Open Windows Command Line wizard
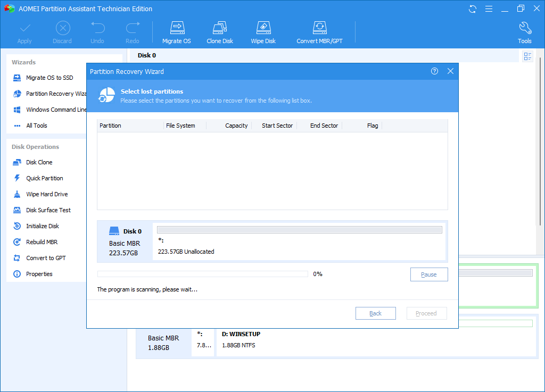 (49, 110)
